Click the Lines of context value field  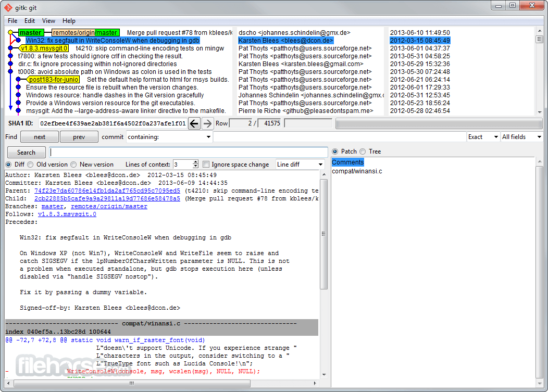(182, 164)
